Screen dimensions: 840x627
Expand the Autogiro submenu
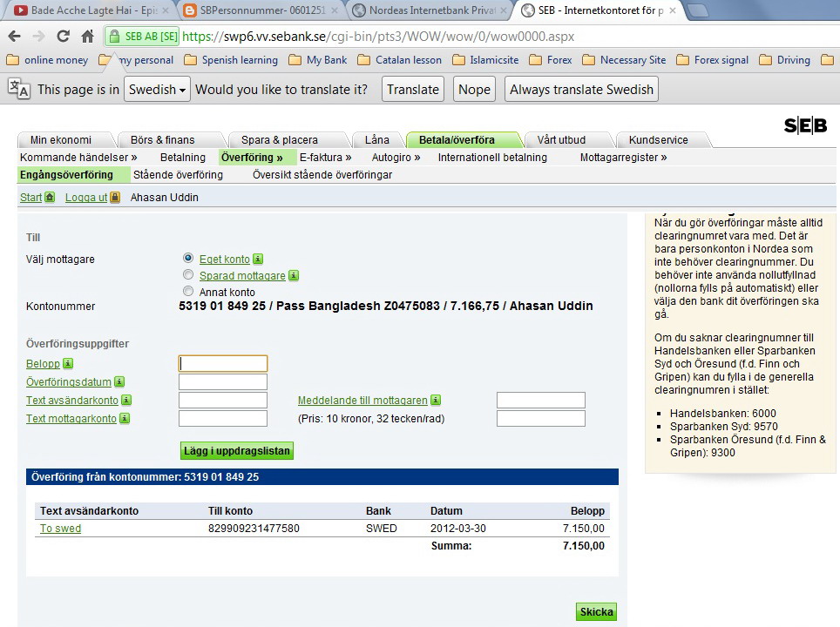pos(396,158)
